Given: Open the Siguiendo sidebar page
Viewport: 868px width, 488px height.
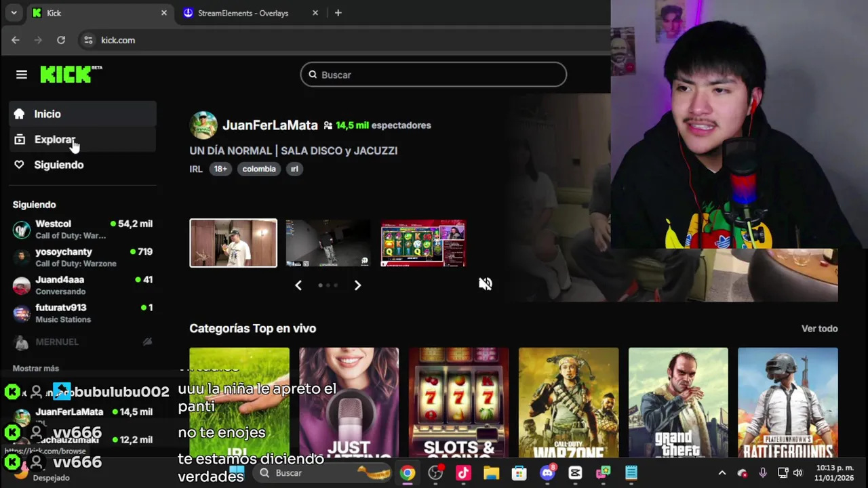Looking at the screenshot, I should pyautogui.click(x=83, y=165).
